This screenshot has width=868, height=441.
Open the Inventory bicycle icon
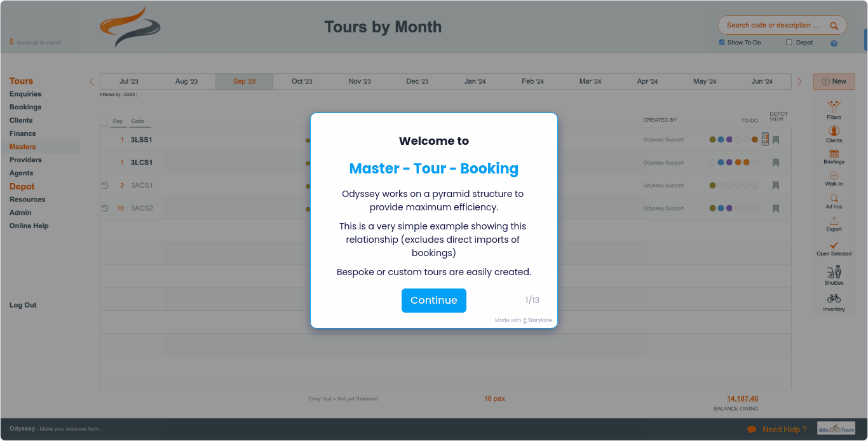point(834,299)
